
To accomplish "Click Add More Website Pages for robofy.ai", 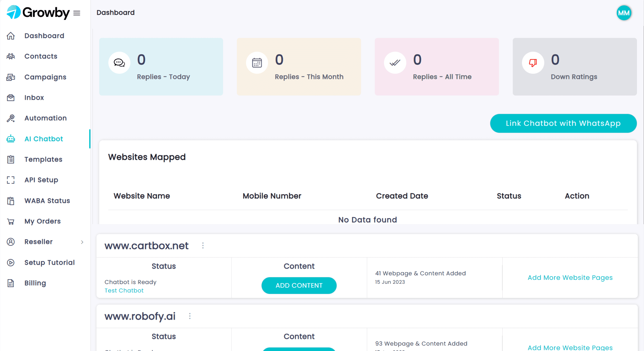I will (570, 347).
